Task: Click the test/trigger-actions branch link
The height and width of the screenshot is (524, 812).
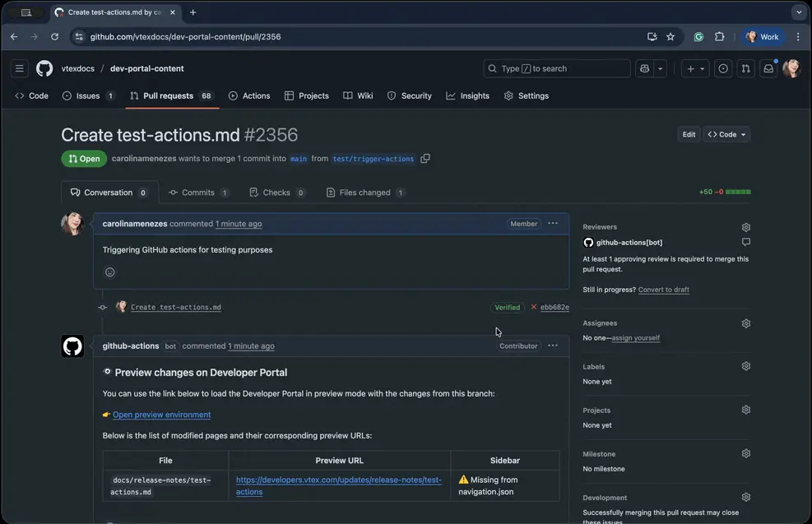Action: (x=374, y=159)
